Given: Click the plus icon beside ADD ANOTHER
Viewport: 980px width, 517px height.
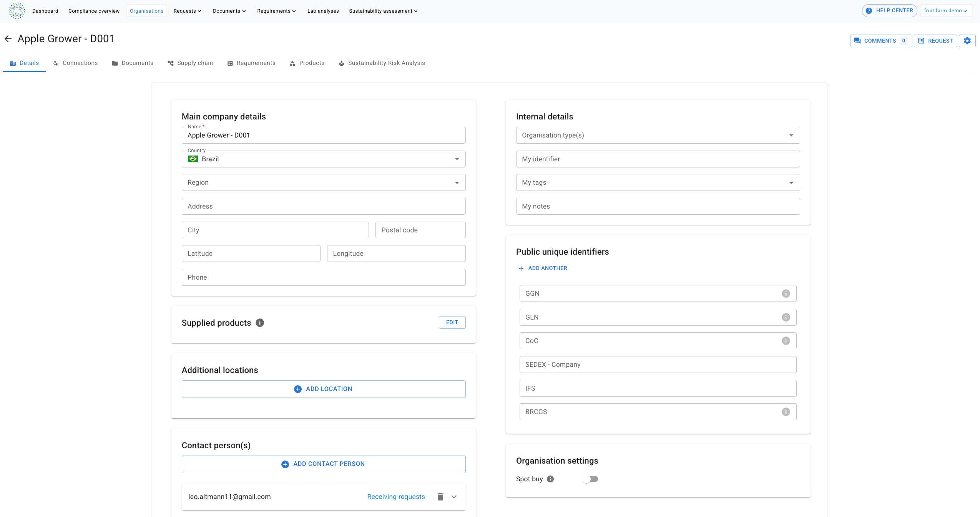Looking at the screenshot, I should click(x=521, y=268).
